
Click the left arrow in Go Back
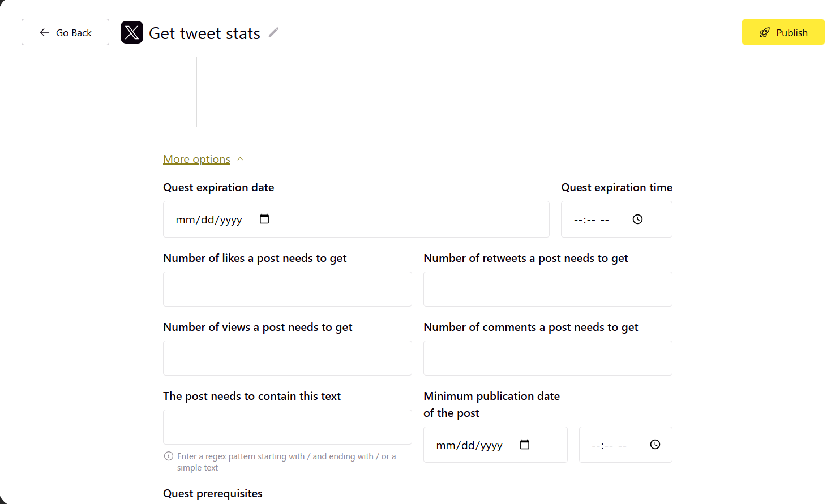coord(45,32)
